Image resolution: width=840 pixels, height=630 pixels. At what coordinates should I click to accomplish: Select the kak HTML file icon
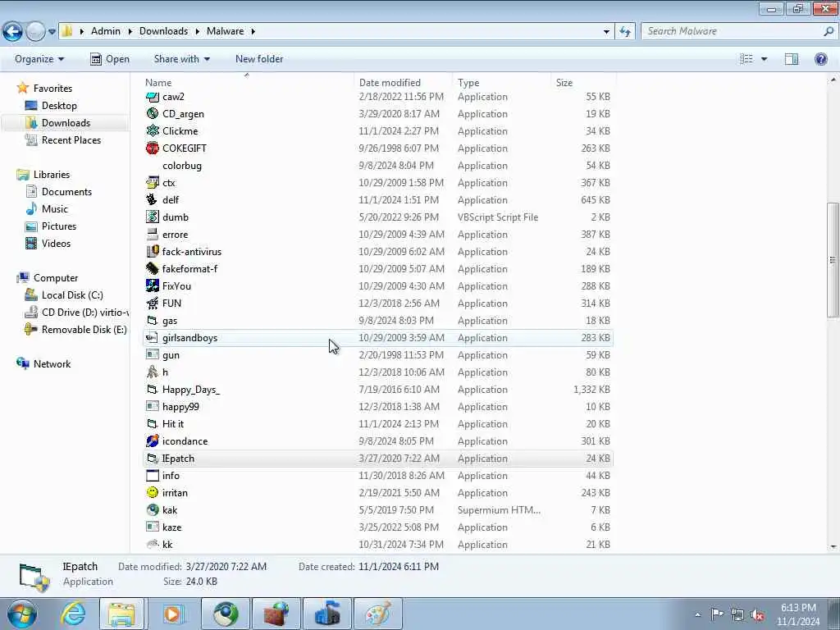tap(153, 510)
